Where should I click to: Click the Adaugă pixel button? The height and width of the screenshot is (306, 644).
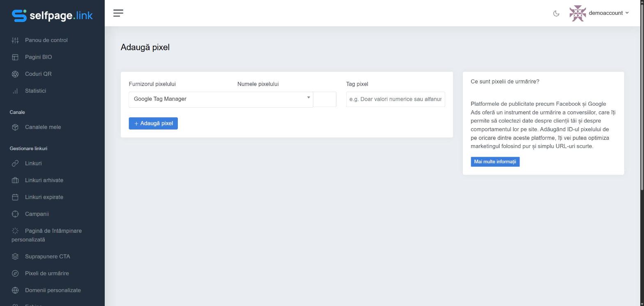click(153, 123)
